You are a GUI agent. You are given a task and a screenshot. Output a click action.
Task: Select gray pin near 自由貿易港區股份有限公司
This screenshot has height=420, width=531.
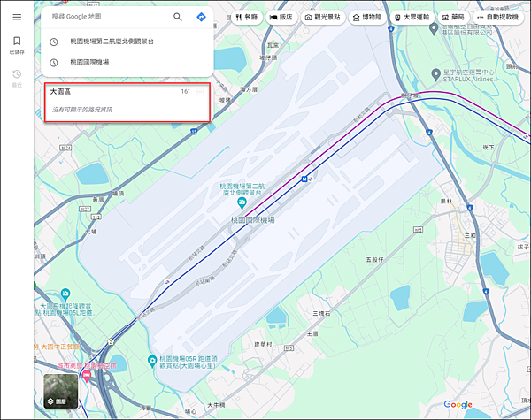click(x=434, y=29)
